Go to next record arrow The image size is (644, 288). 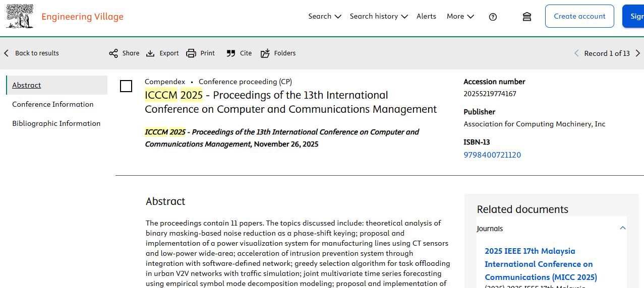637,53
